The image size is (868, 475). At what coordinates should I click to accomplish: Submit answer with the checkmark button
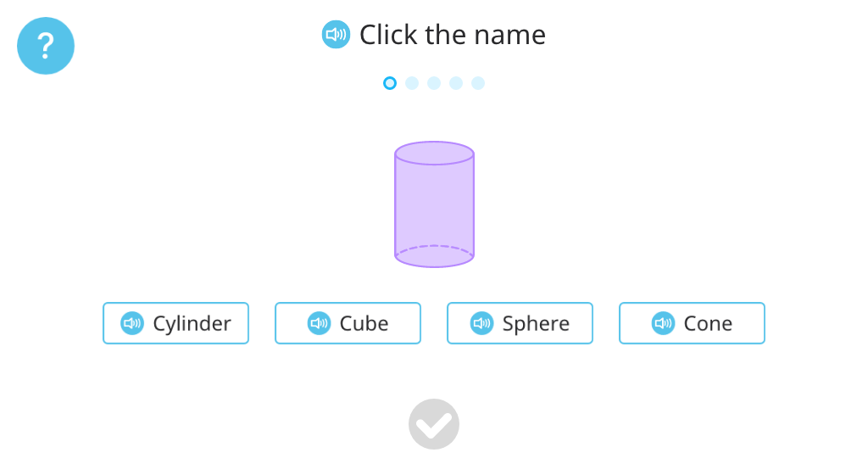click(x=434, y=424)
